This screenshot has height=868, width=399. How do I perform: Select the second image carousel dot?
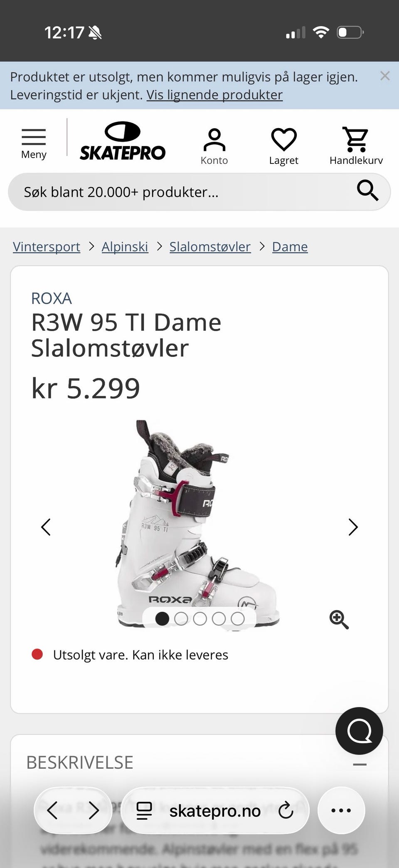pyautogui.click(x=181, y=619)
